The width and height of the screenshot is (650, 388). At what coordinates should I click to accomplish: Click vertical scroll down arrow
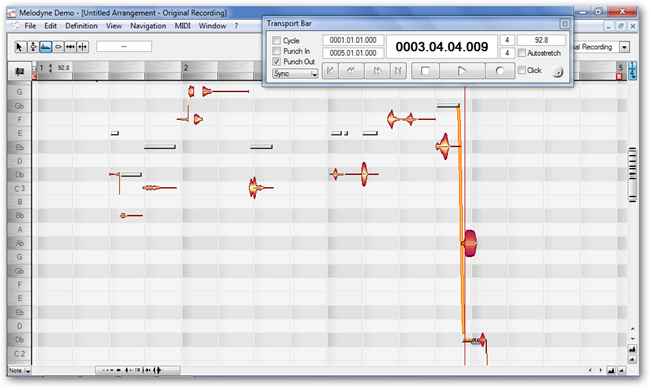point(633,338)
